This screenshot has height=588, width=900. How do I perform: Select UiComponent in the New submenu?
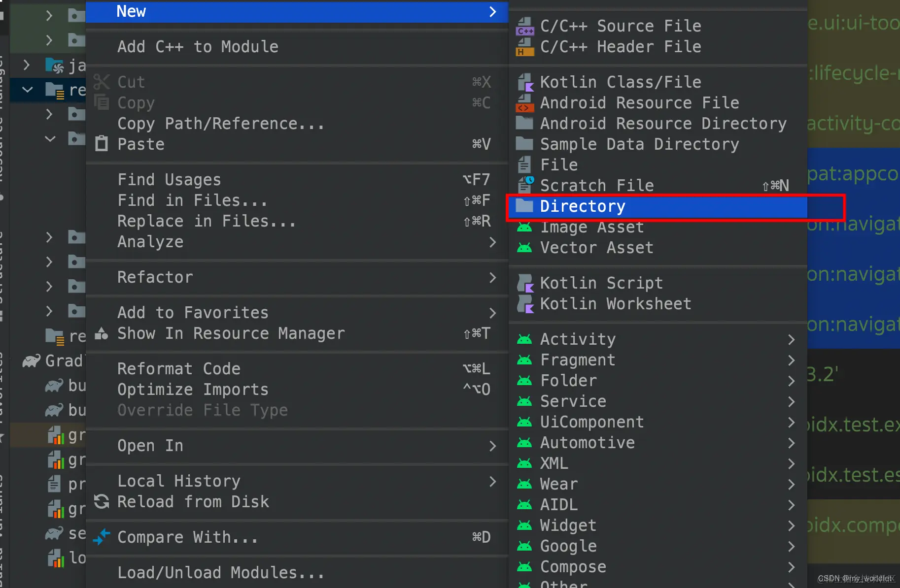[658, 422]
